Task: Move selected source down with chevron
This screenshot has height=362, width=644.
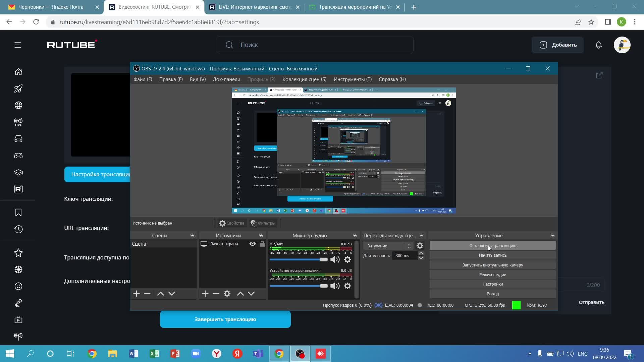Action: tap(251, 294)
